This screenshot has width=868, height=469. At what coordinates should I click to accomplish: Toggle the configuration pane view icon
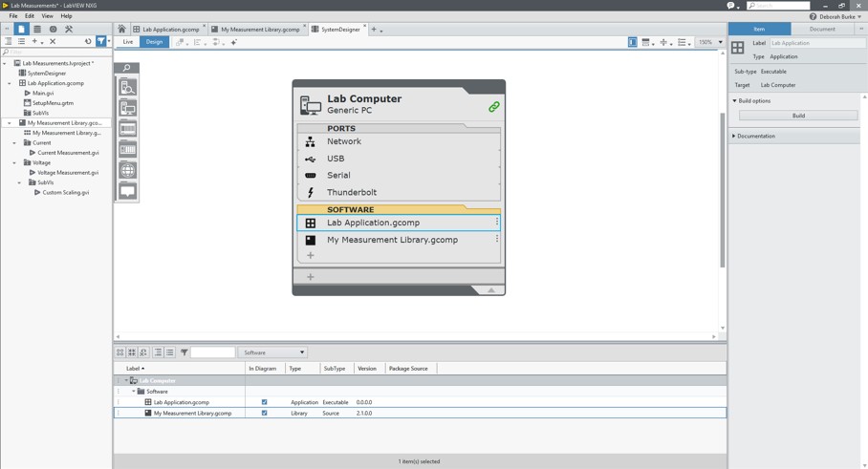[632, 42]
